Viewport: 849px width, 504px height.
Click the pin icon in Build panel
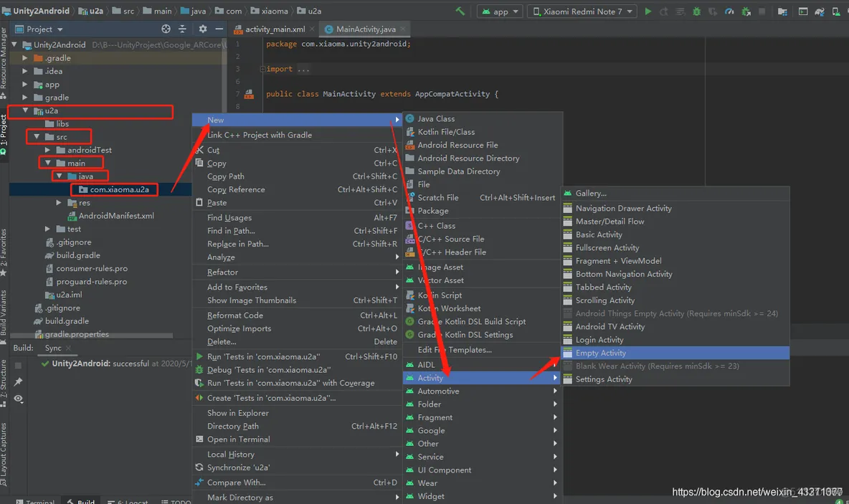click(x=19, y=381)
